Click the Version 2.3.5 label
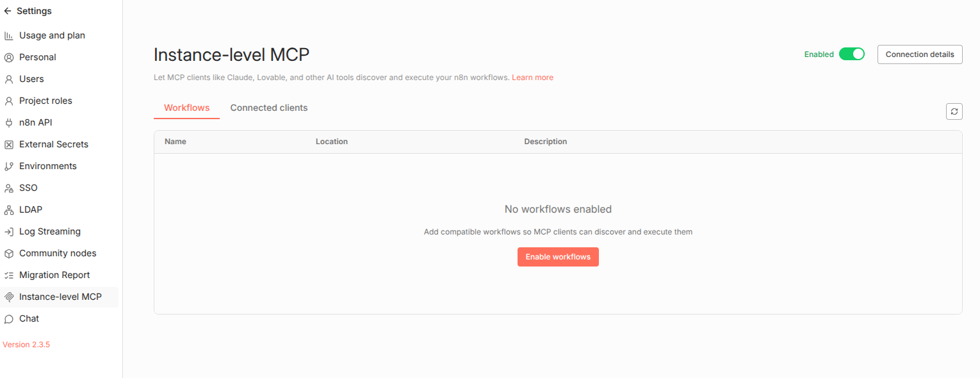The width and height of the screenshot is (980, 378). (26, 345)
